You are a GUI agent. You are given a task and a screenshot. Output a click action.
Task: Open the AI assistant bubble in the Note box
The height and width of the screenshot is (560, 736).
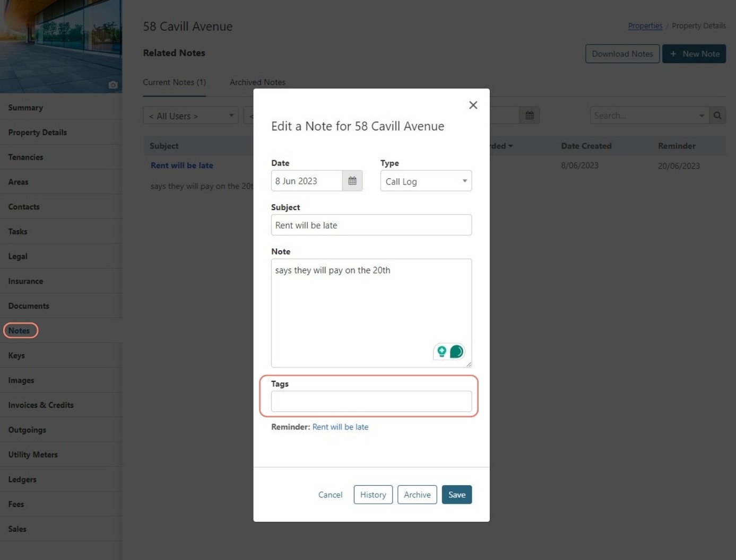[x=455, y=351]
